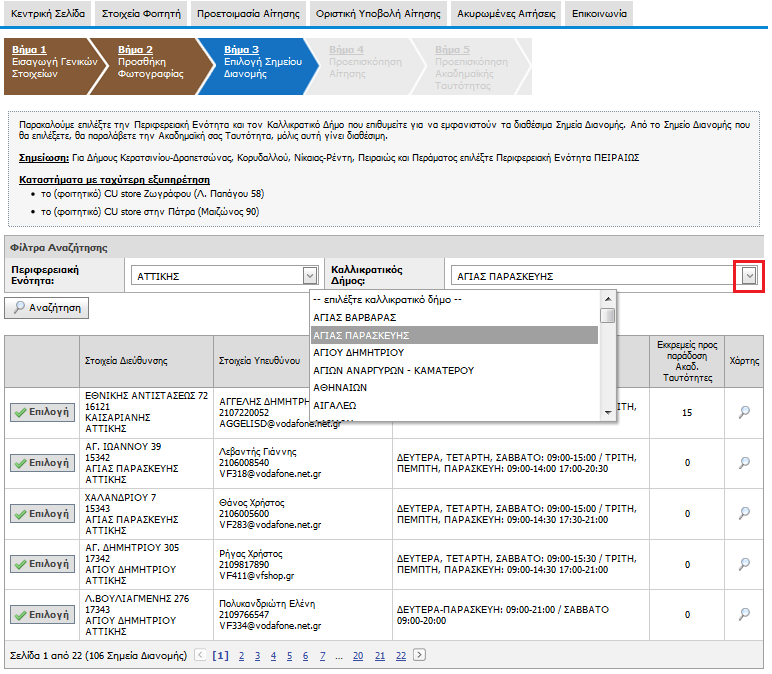This screenshot has width=772, height=674.
Task: Go to Βήμα 1 Εισαγωγή Γενικών Στοιχείων
Action: coord(52,66)
